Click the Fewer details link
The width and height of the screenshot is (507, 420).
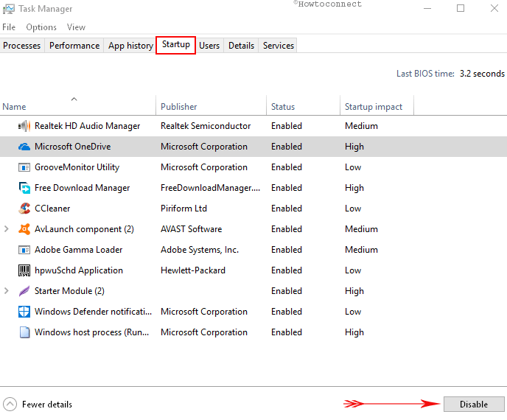(x=47, y=405)
